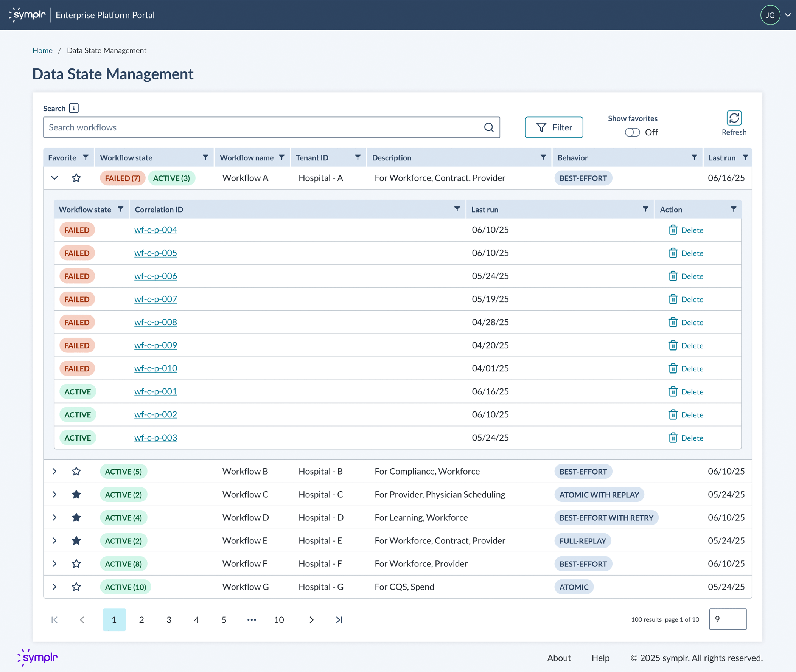The image size is (796, 672).
Task: Expand the Workflow C row
Action: pos(54,495)
